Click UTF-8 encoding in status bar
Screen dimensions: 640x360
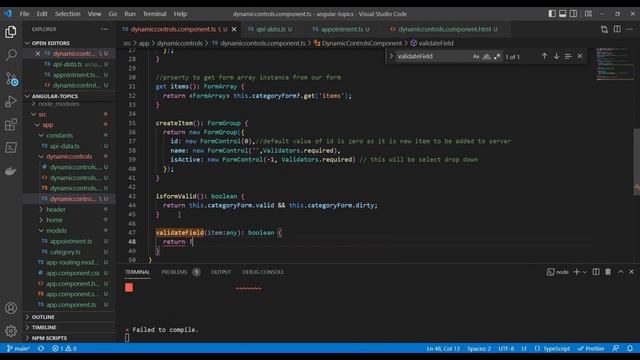point(507,349)
